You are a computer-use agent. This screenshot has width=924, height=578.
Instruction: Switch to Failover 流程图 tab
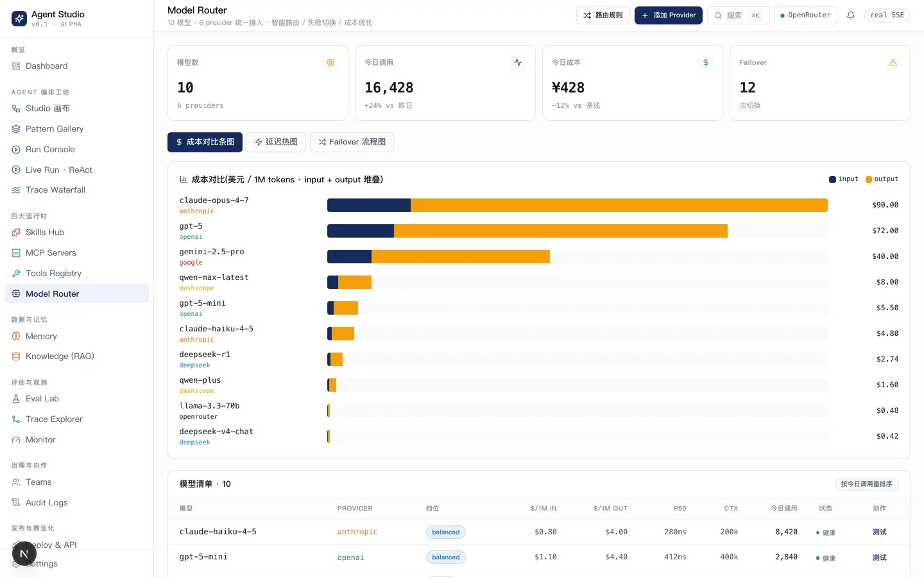tap(352, 142)
